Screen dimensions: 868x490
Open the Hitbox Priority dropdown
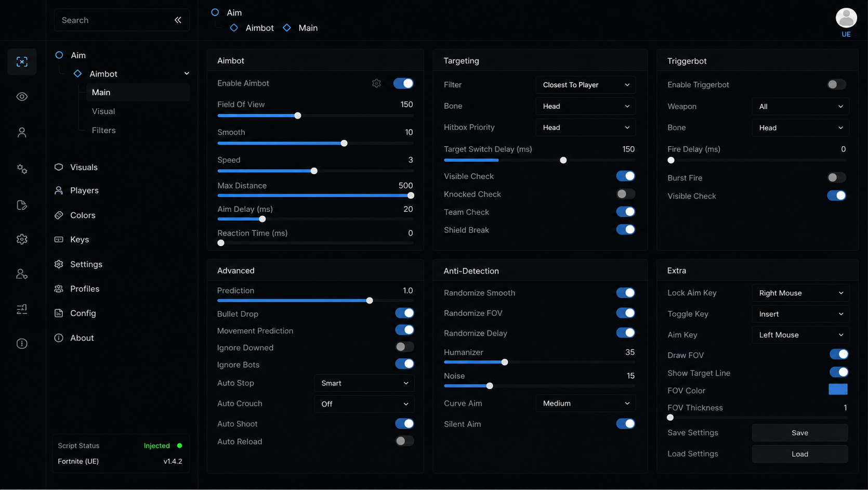pyautogui.click(x=586, y=127)
